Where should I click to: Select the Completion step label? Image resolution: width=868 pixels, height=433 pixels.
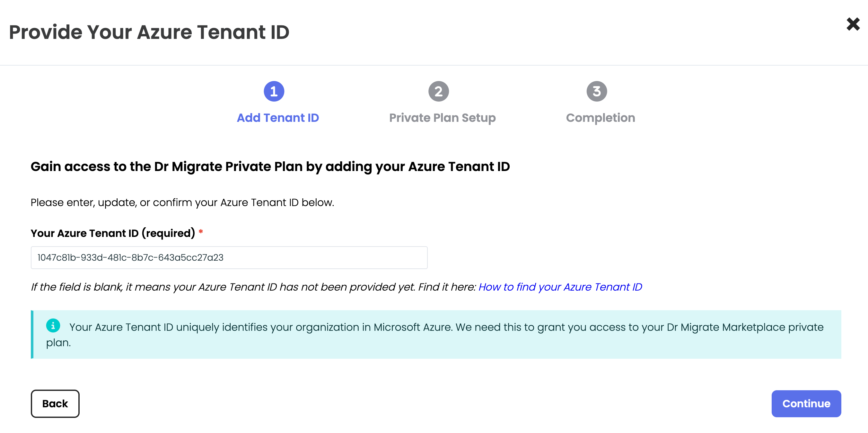click(x=600, y=118)
